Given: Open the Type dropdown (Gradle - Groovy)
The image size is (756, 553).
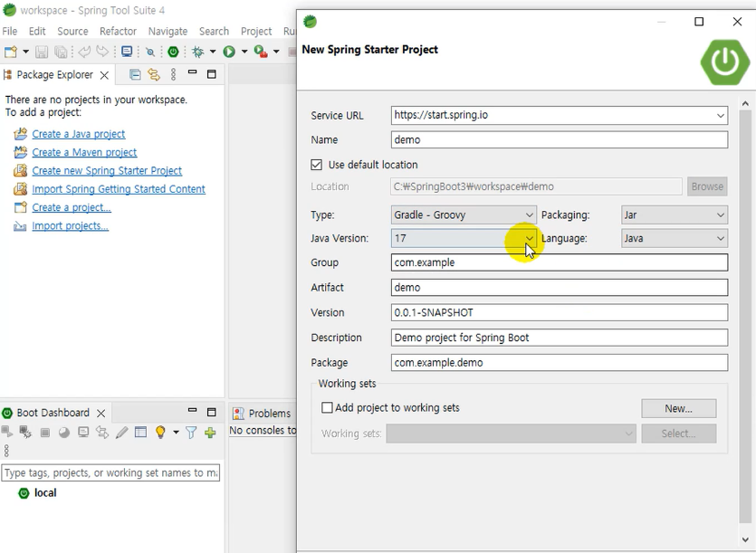Looking at the screenshot, I should (463, 215).
